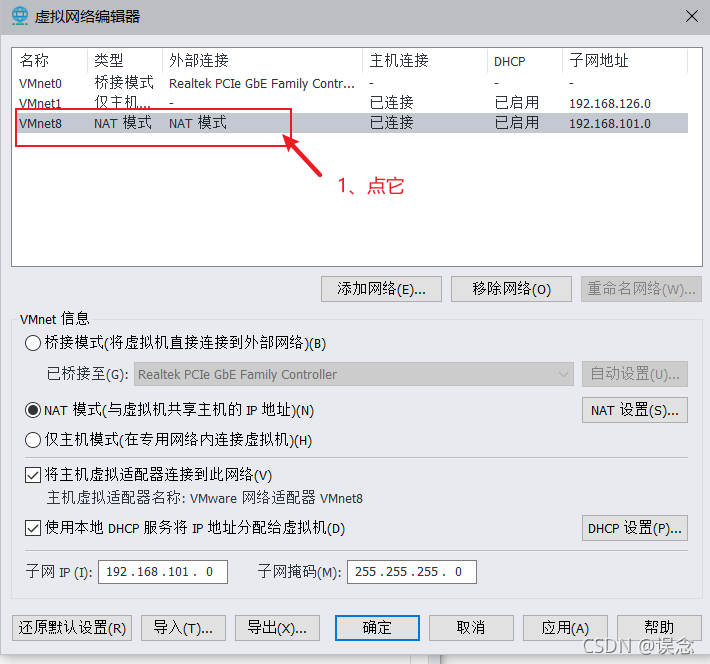
Task: Click the 移除网络(O) button
Action: (511, 289)
